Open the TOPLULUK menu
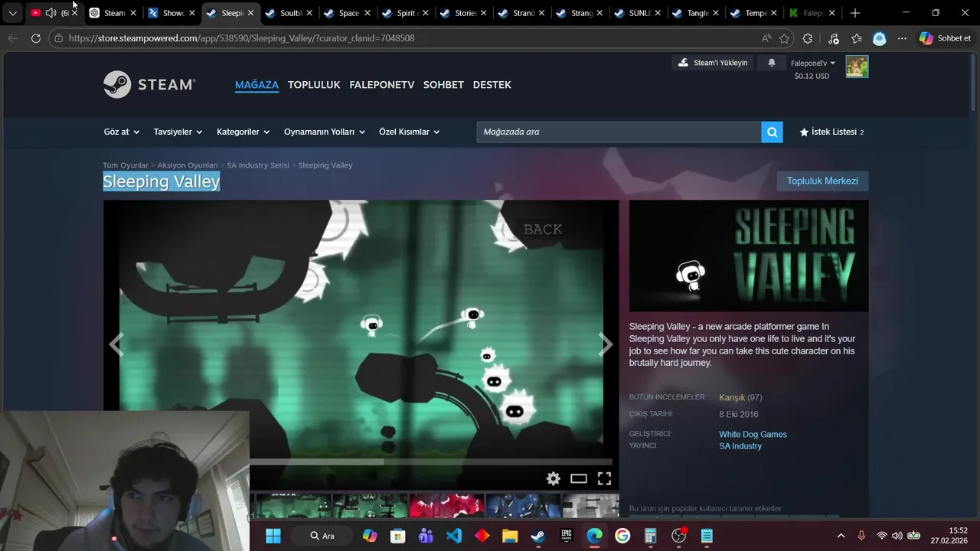The image size is (980, 551). (x=314, y=85)
